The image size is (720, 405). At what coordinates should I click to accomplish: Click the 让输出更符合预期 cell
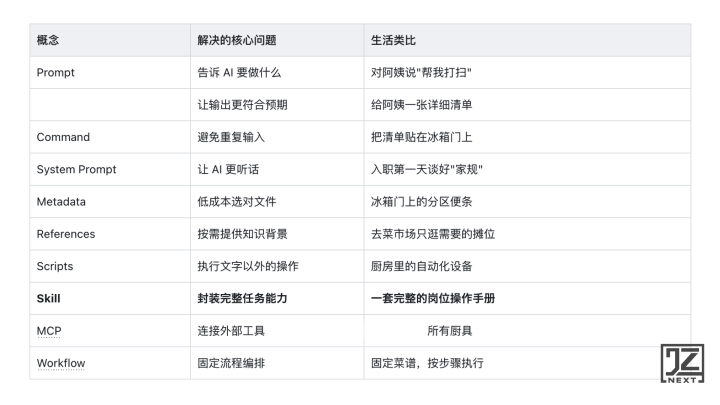(245, 105)
